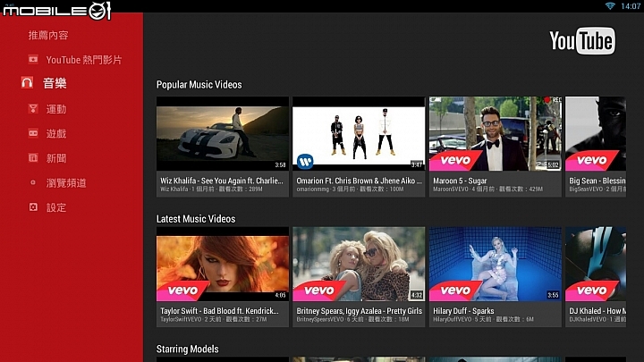Click BritneySpearsVEVO channel info line

pyautogui.click(x=352, y=319)
